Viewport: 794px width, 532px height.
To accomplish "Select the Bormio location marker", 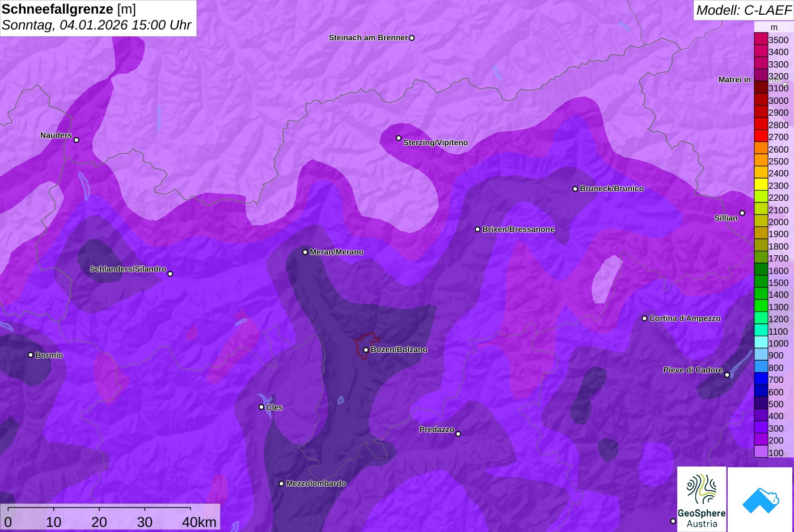I will point(31,355).
